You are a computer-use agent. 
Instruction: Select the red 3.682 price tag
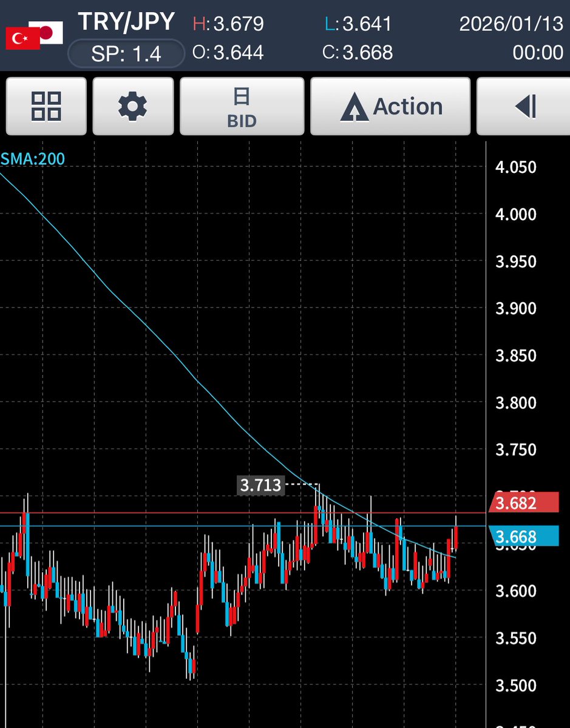pyautogui.click(x=524, y=503)
